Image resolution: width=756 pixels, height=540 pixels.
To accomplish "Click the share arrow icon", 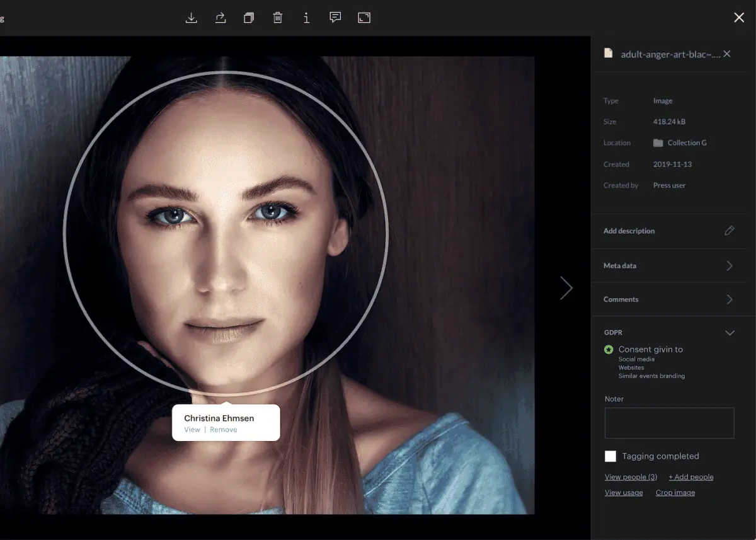I will [220, 18].
